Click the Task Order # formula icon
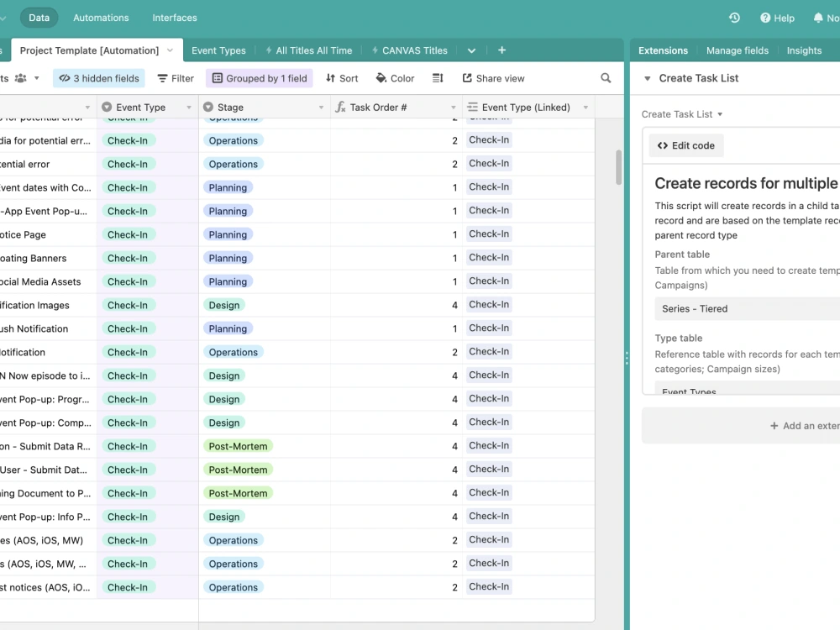The height and width of the screenshot is (630, 840). [x=341, y=108]
